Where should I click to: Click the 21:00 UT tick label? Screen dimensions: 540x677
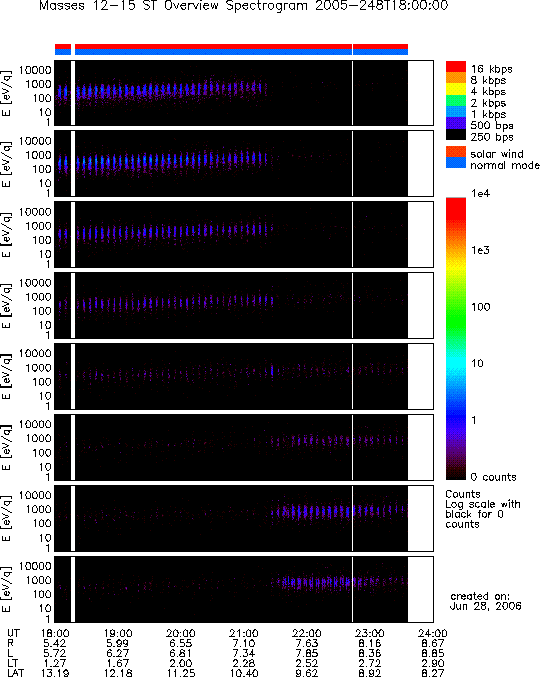click(243, 633)
